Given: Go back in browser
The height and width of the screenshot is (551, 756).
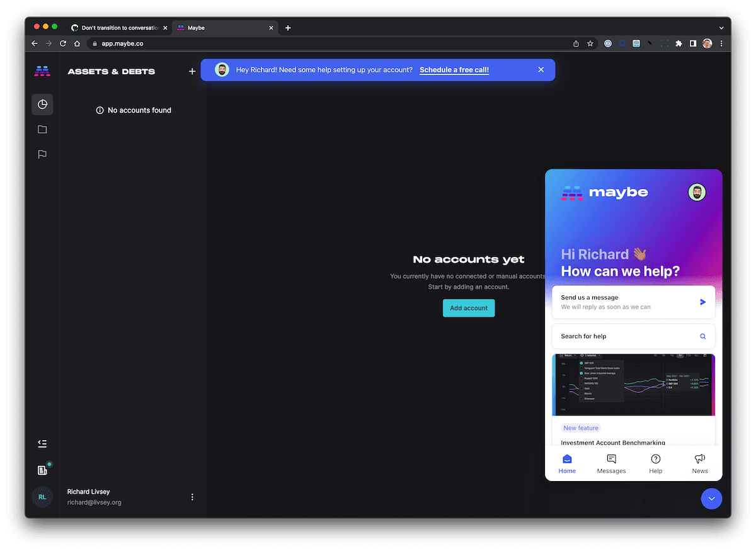Looking at the screenshot, I should point(35,43).
